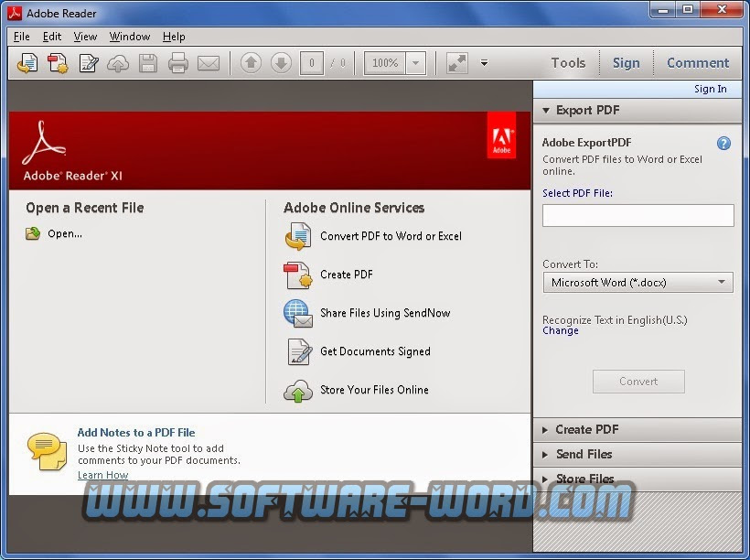Click the email envelope toolbar icon
The image size is (750, 560).
click(209, 63)
